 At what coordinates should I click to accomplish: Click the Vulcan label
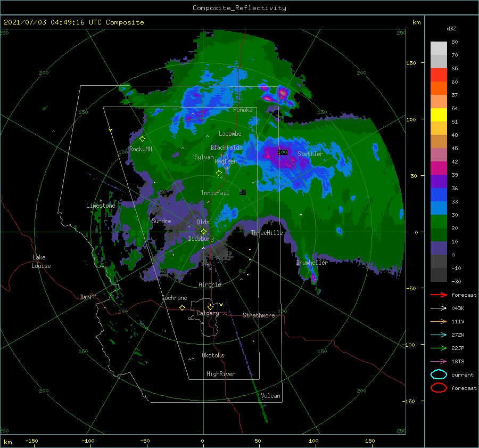[x=270, y=396]
